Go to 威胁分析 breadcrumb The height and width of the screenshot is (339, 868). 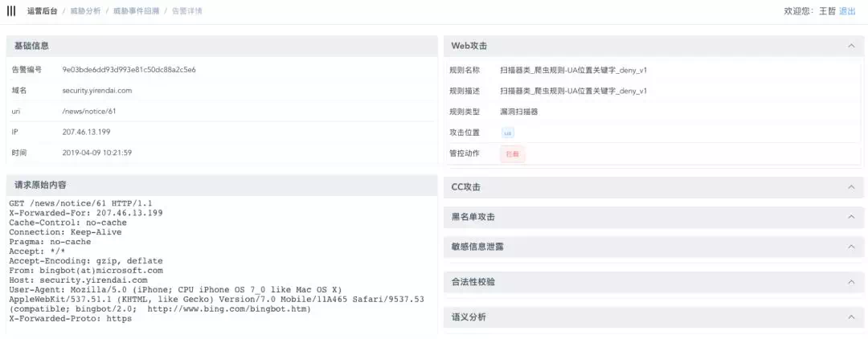point(85,11)
